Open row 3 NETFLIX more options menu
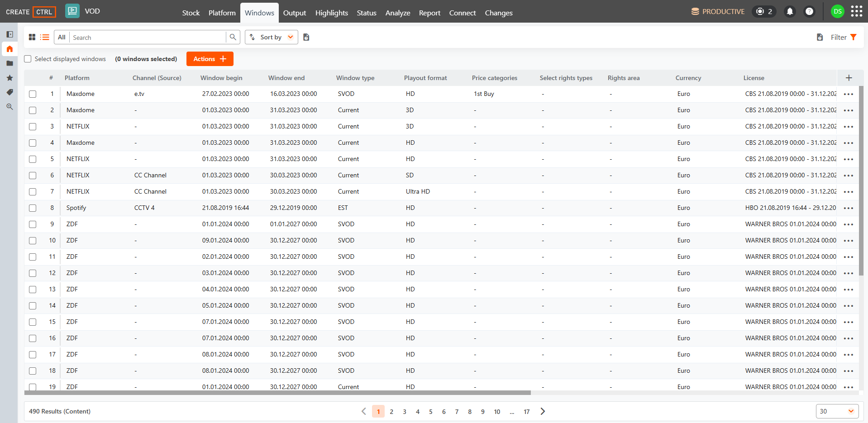 [x=849, y=127]
